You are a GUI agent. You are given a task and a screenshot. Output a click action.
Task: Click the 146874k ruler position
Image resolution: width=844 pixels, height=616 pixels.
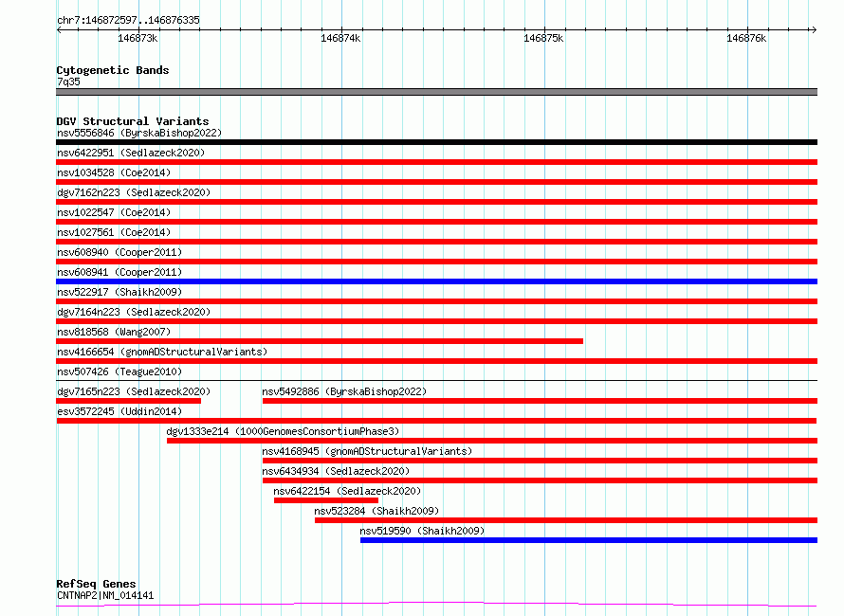coord(340,38)
